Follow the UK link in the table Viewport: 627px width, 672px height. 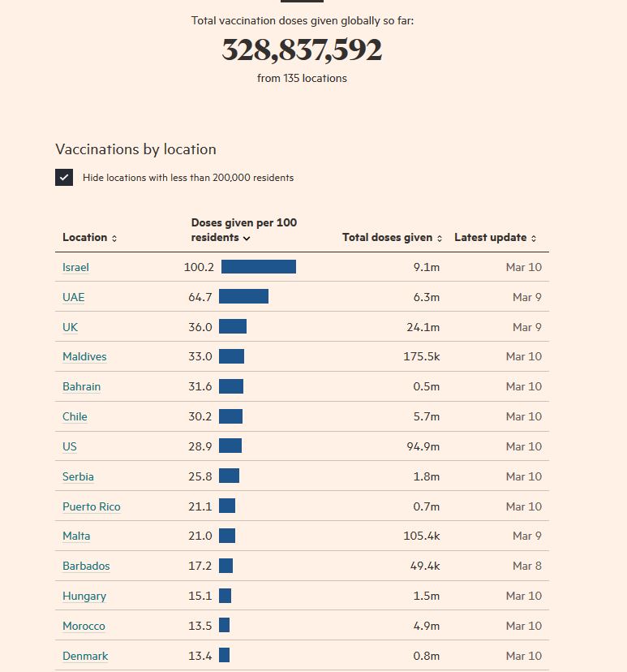(x=70, y=327)
